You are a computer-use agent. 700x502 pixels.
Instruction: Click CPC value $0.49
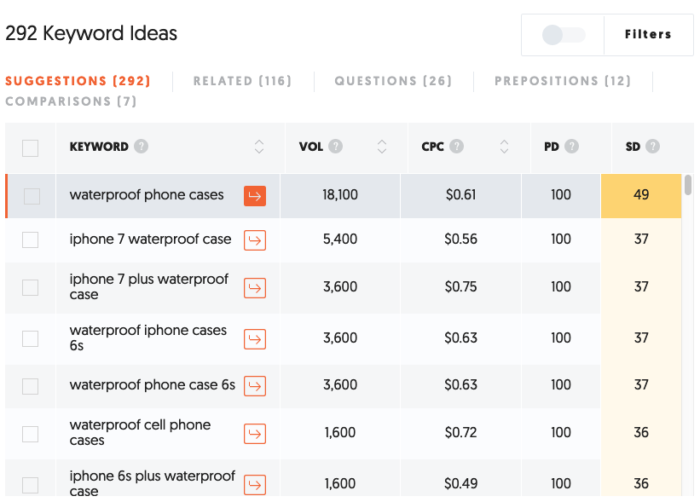461,484
